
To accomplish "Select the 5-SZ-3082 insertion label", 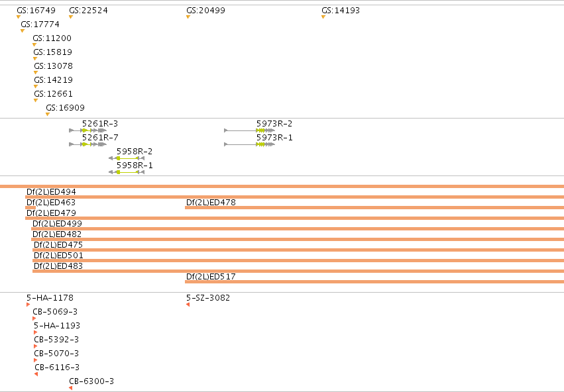I will (208, 298).
